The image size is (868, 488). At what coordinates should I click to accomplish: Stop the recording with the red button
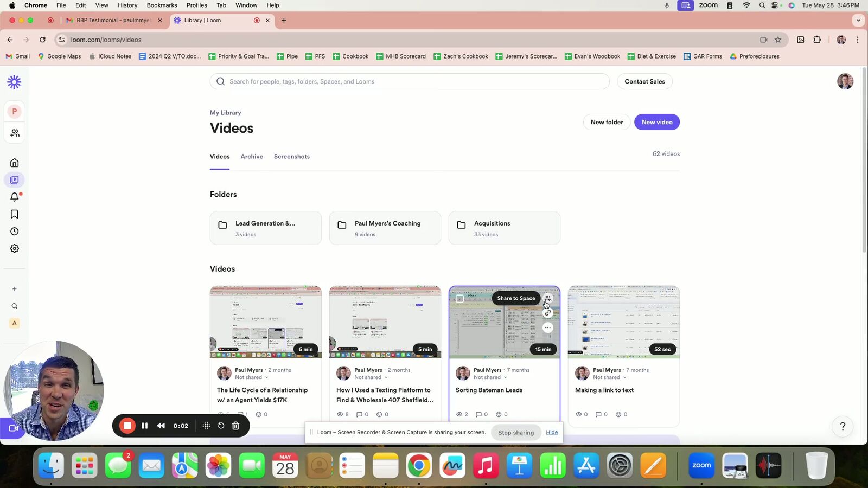point(127,426)
